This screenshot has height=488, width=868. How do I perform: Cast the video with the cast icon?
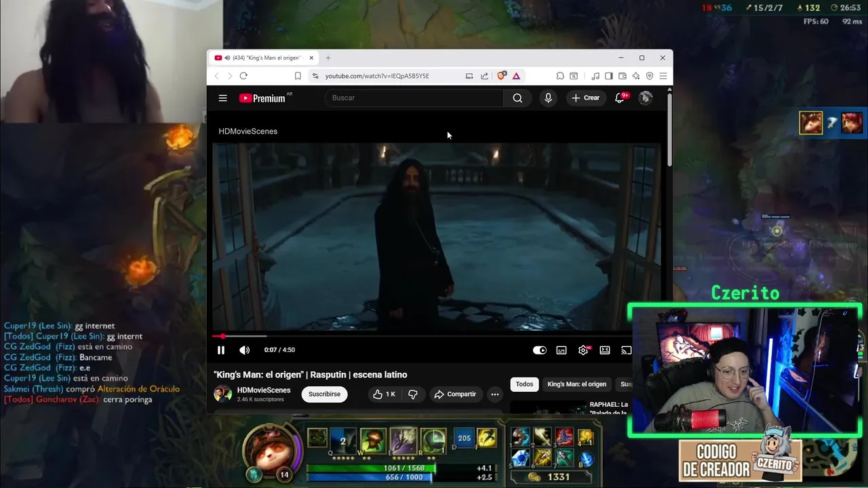click(627, 350)
